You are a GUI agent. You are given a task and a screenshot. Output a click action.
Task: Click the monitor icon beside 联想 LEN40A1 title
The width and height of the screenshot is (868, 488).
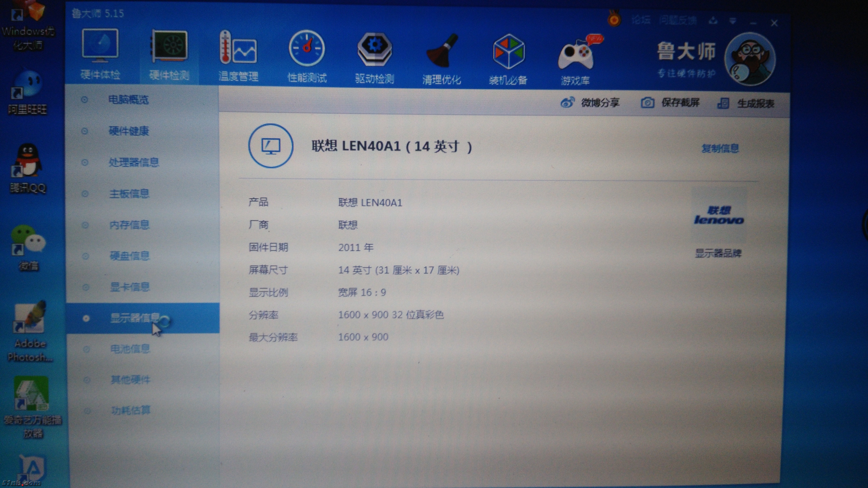[271, 146]
